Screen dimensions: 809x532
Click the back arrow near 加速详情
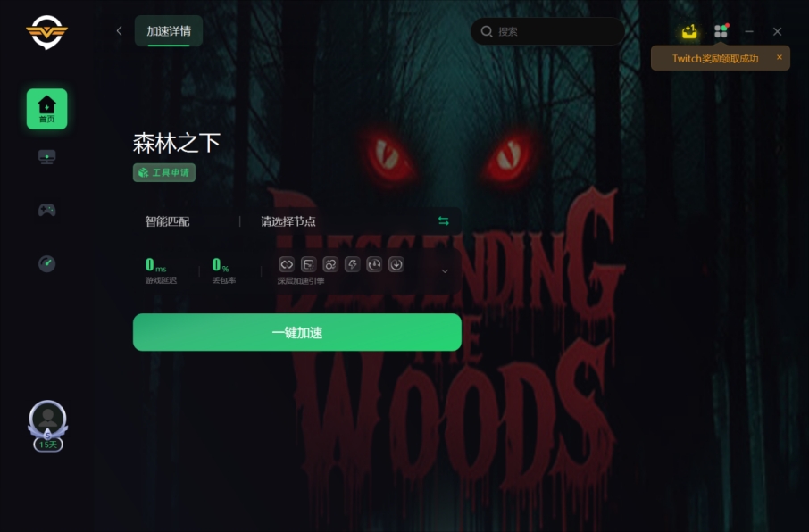click(x=119, y=30)
